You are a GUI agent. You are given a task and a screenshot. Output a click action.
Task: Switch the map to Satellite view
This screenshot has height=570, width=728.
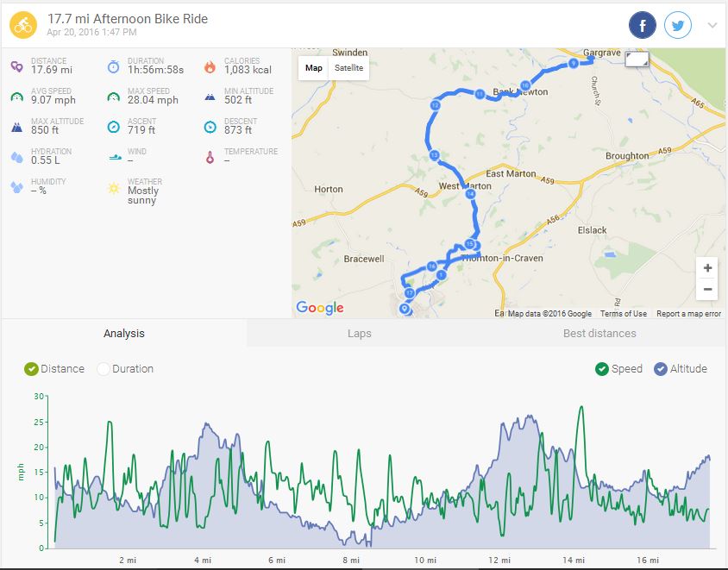point(349,68)
